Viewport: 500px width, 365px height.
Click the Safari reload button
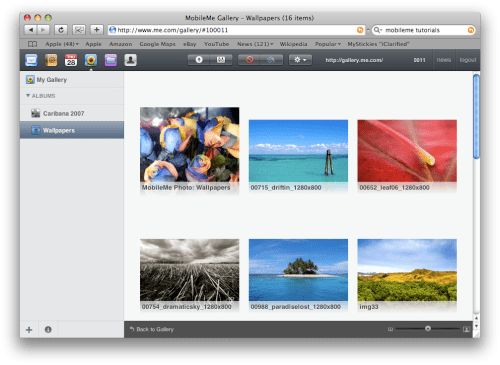[x=61, y=30]
